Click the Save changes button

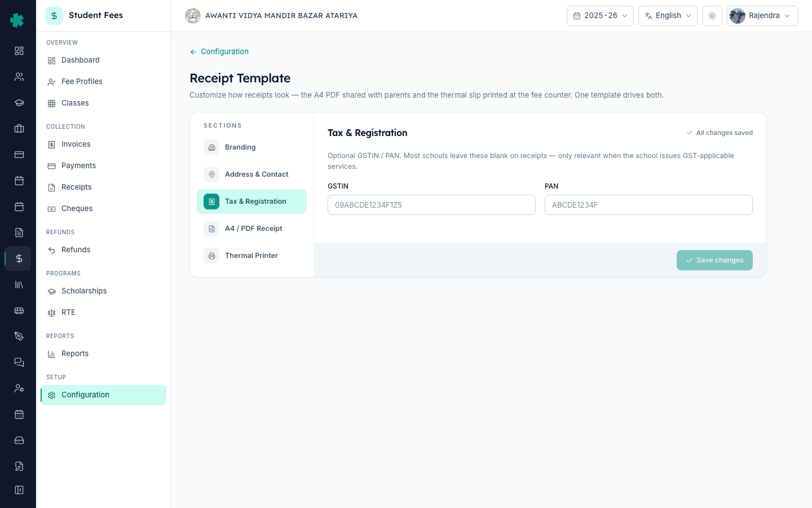point(714,260)
